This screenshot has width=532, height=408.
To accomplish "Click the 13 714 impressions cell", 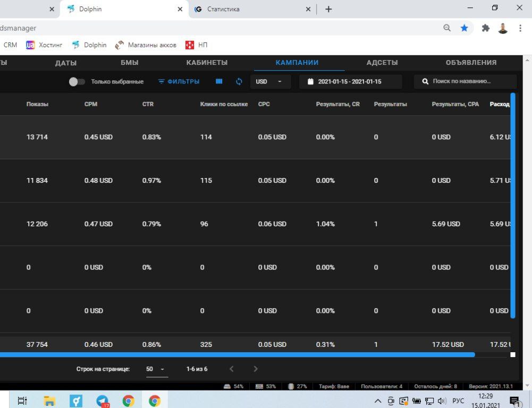I will click(37, 137).
